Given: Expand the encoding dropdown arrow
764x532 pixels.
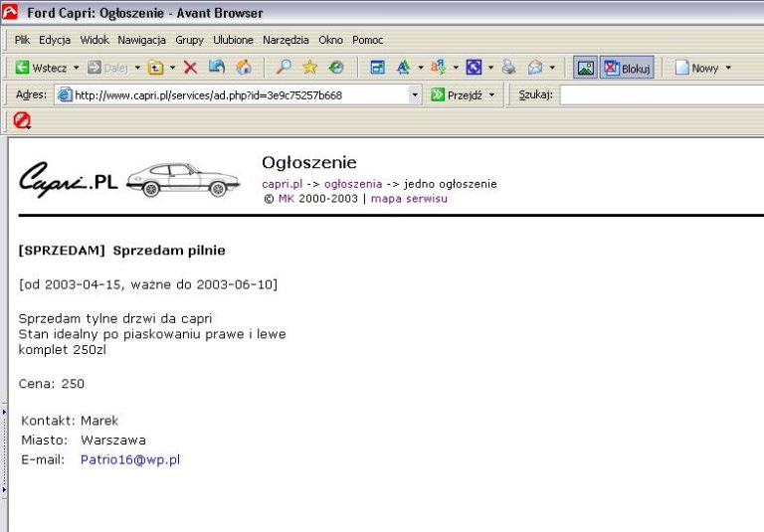Looking at the screenshot, I should (456, 68).
